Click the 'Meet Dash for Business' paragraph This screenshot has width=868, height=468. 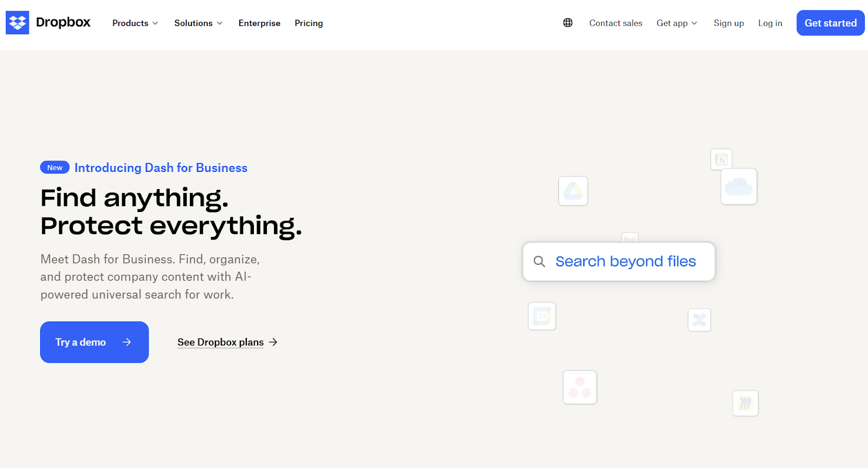coord(150,277)
